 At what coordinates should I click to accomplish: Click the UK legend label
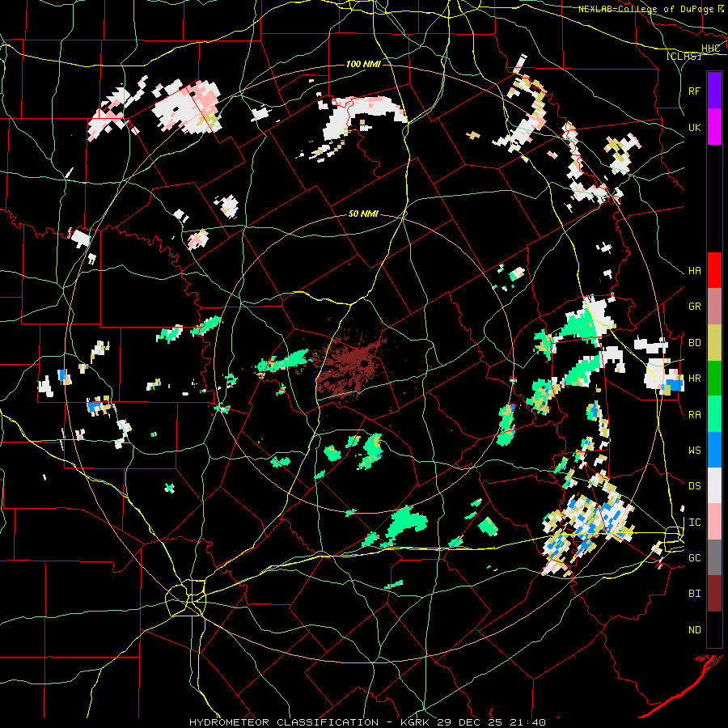694,127
